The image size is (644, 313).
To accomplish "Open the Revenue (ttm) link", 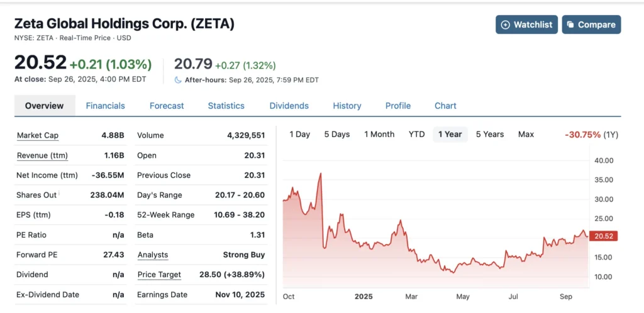I will click(42, 155).
